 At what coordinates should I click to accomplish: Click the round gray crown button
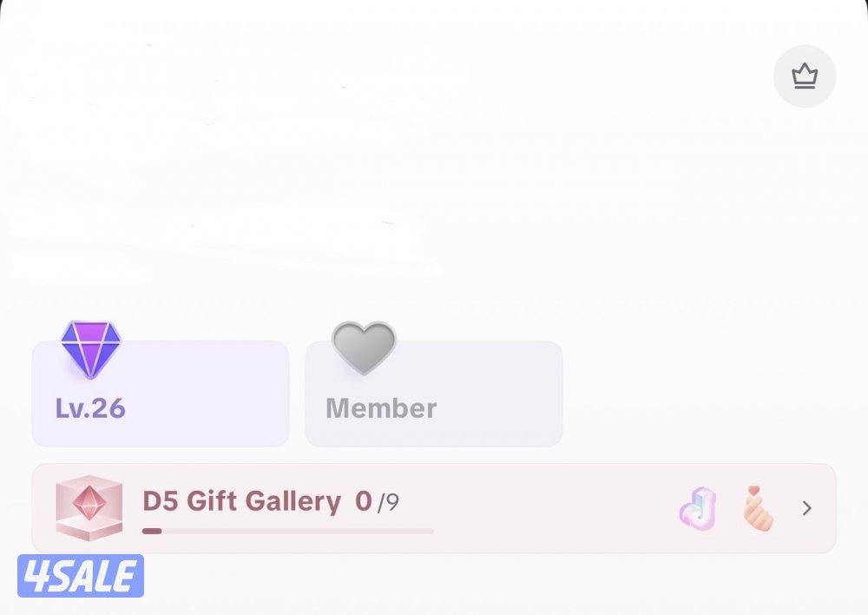[x=805, y=76]
